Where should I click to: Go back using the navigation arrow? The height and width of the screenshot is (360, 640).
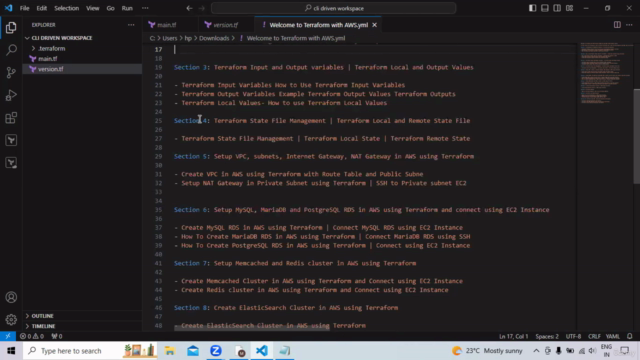[x=189, y=8]
